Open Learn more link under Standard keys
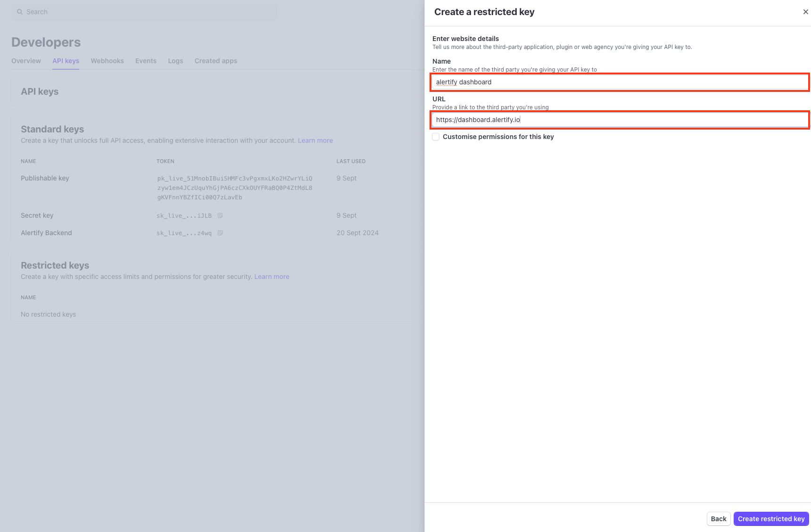811x532 pixels. (315, 140)
